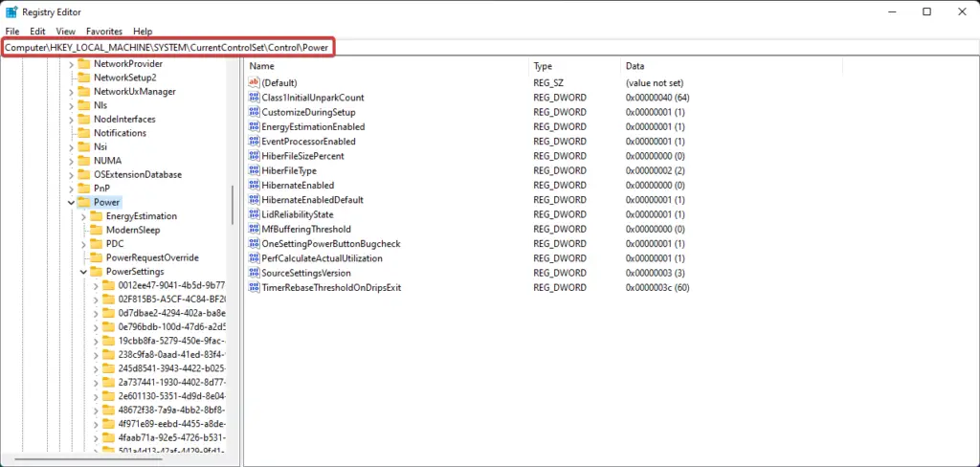Select the 19cbb8fa-5279-450e key
Viewport: 980px width, 467px height.
coord(172,341)
